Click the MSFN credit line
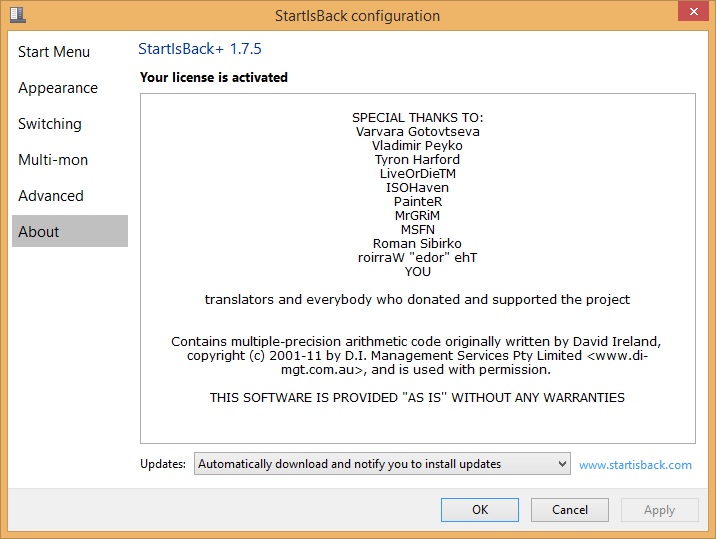Viewport: 716px width, 539px height. coord(417,229)
